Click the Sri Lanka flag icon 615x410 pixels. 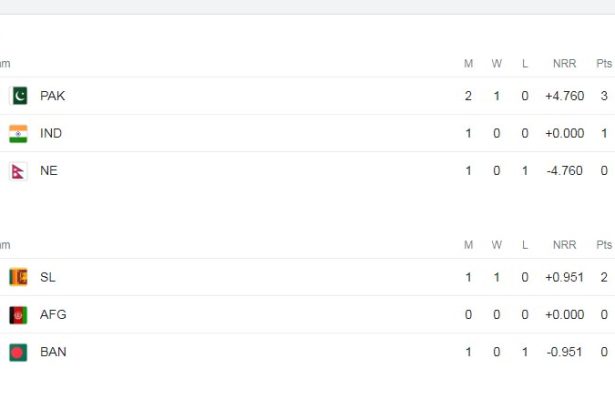(x=18, y=277)
